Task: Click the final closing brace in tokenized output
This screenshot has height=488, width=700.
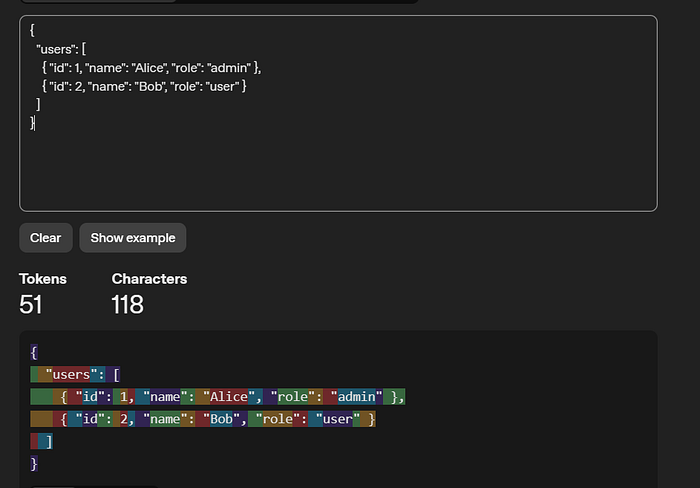Action: coord(35,463)
